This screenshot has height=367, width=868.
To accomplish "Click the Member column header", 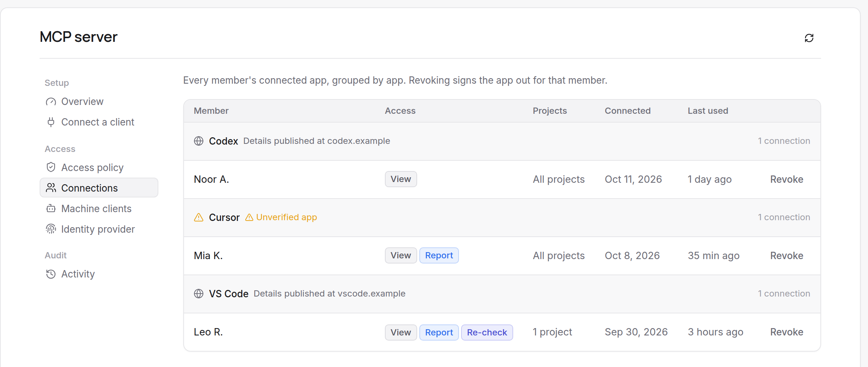I will click(x=211, y=111).
